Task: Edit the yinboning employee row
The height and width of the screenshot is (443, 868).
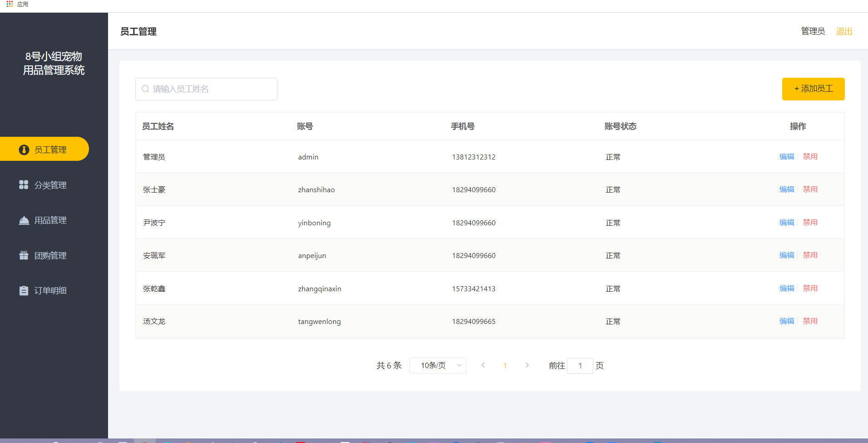Action: tap(787, 223)
